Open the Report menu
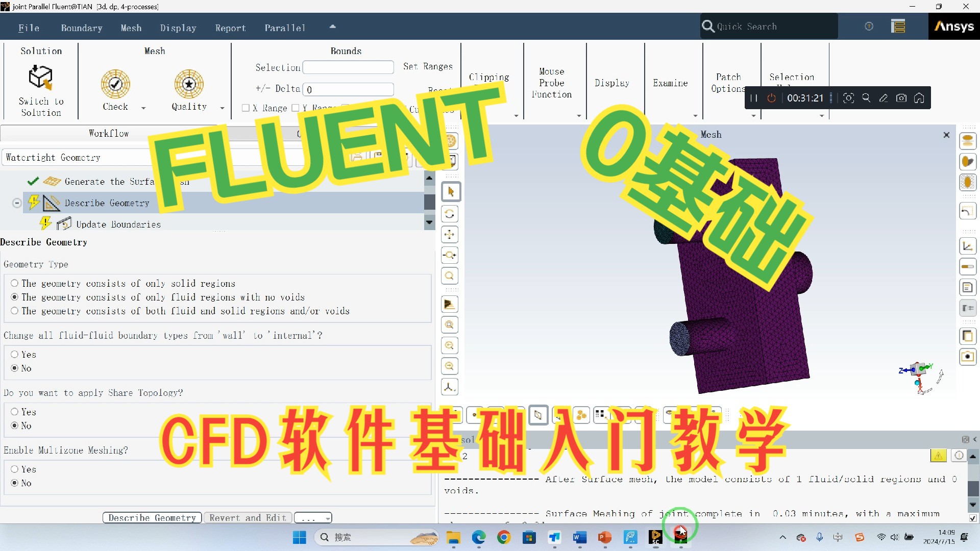This screenshot has height=551, width=980. [x=231, y=28]
